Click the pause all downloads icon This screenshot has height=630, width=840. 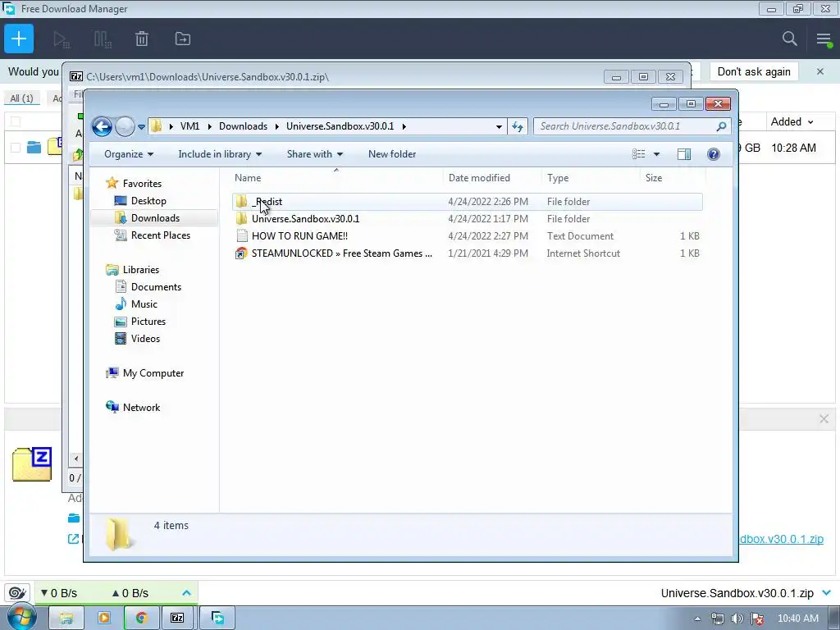click(103, 39)
